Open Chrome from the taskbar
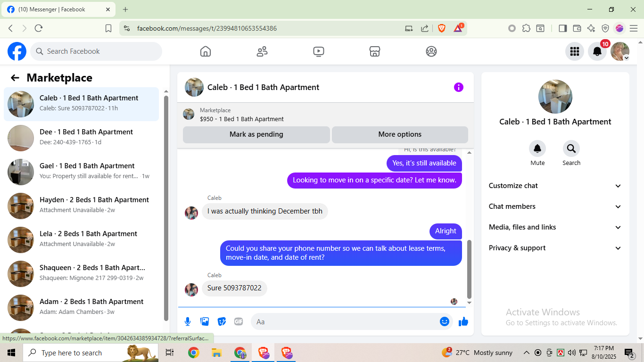This screenshot has width=644, height=362. [x=193, y=353]
